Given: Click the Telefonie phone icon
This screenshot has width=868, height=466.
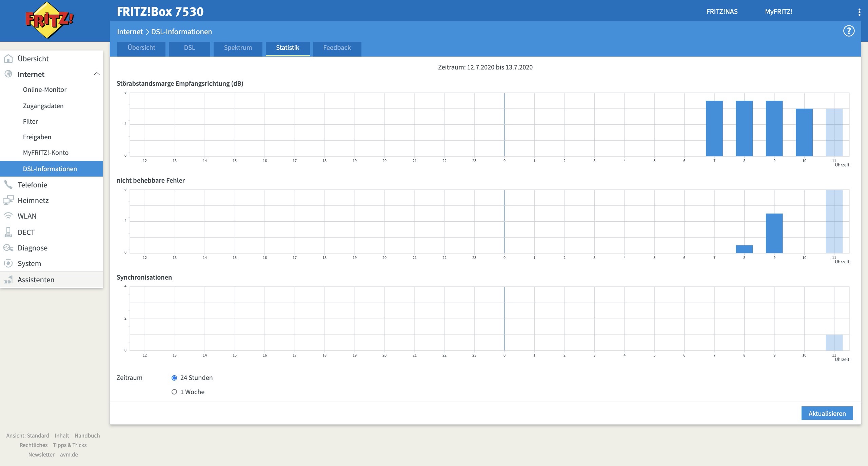Looking at the screenshot, I should coord(8,184).
